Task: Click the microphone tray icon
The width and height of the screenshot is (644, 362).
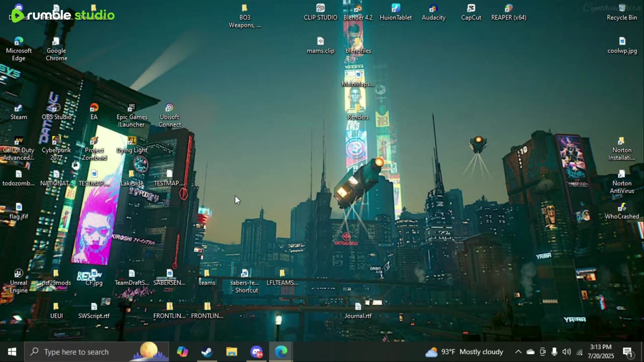Action: click(554, 351)
